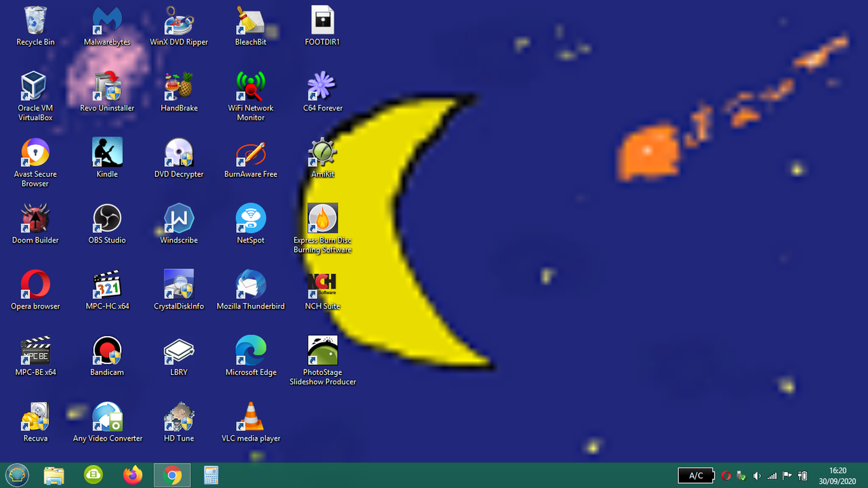Screen dimensions: 868x488
Task: Open Any Video Converter shortcut
Action: coord(107,416)
